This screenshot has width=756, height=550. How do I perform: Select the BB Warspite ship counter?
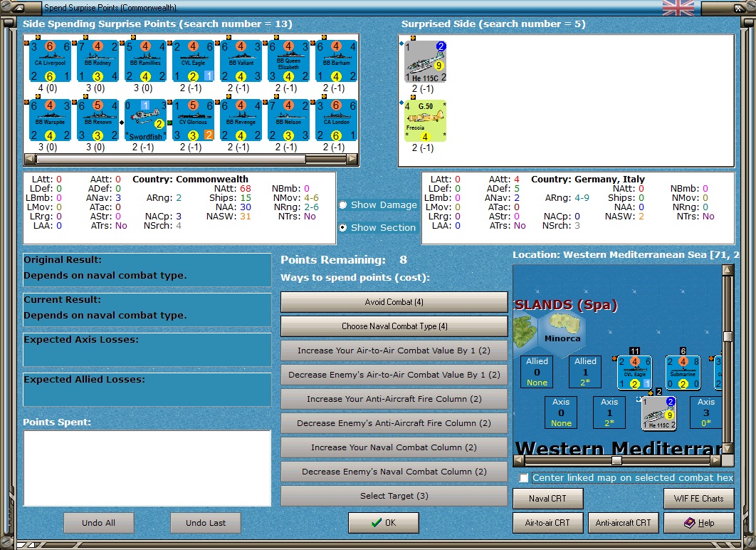(x=50, y=120)
